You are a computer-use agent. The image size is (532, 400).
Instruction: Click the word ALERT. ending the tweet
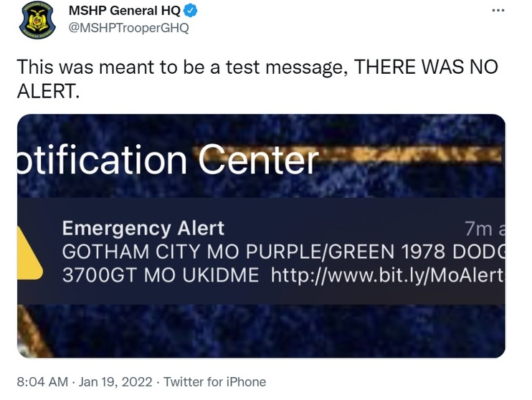coord(48,91)
